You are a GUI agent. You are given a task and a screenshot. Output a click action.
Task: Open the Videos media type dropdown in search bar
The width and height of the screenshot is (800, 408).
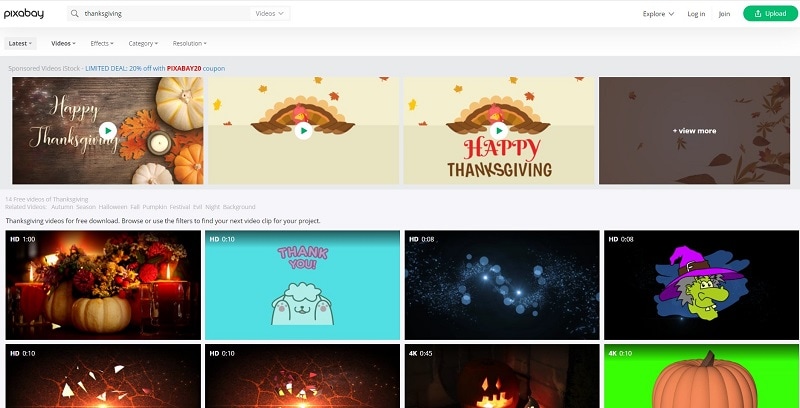point(269,14)
